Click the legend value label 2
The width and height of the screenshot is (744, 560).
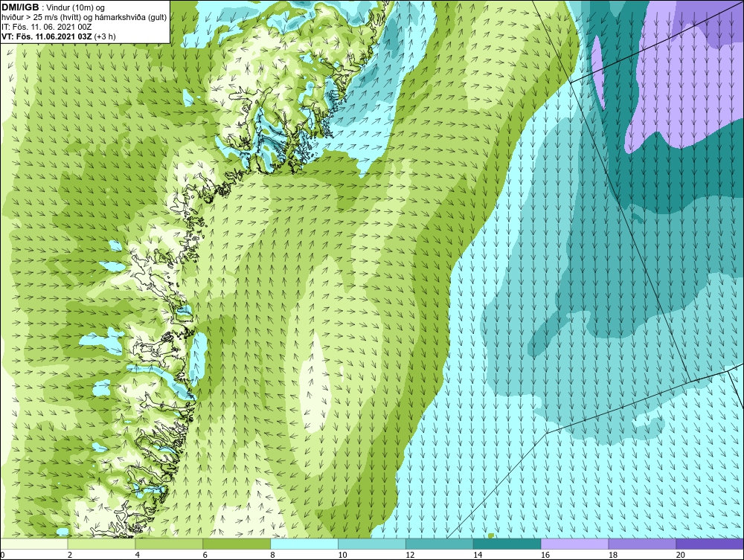tap(70, 555)
